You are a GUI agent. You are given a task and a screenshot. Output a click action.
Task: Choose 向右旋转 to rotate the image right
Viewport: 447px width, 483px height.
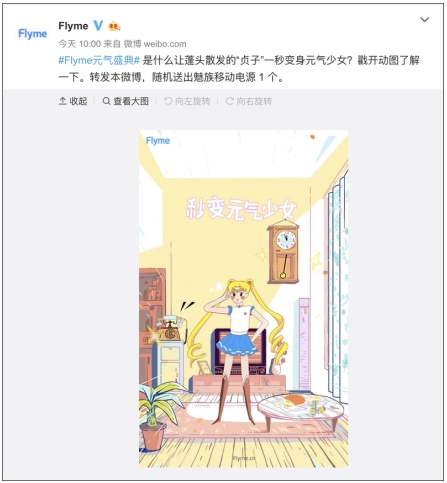254,101
